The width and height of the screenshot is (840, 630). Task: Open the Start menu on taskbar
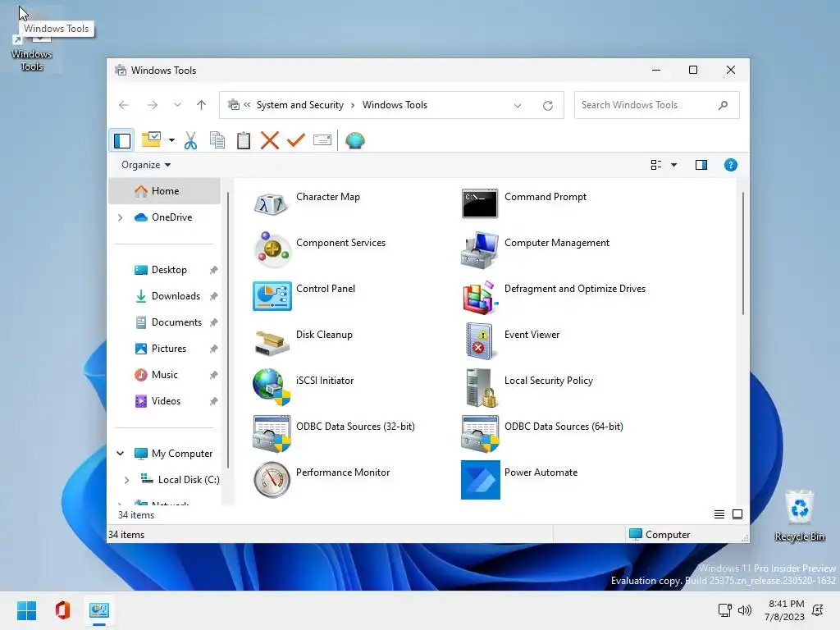coord(27,610)
